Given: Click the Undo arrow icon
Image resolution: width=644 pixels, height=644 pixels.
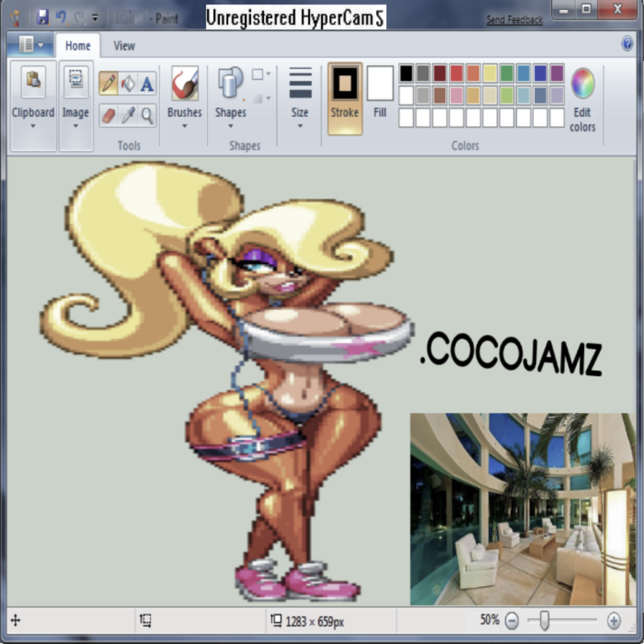Looking at the screenshot, I should [61, 17].
